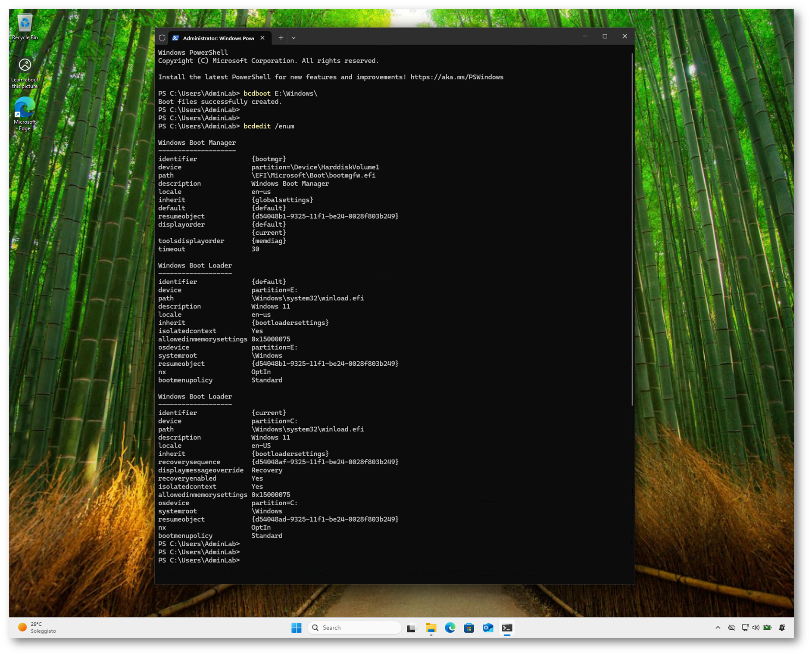Open the Windows Start menu
The image size is (812, 656).
click(297, 628)
